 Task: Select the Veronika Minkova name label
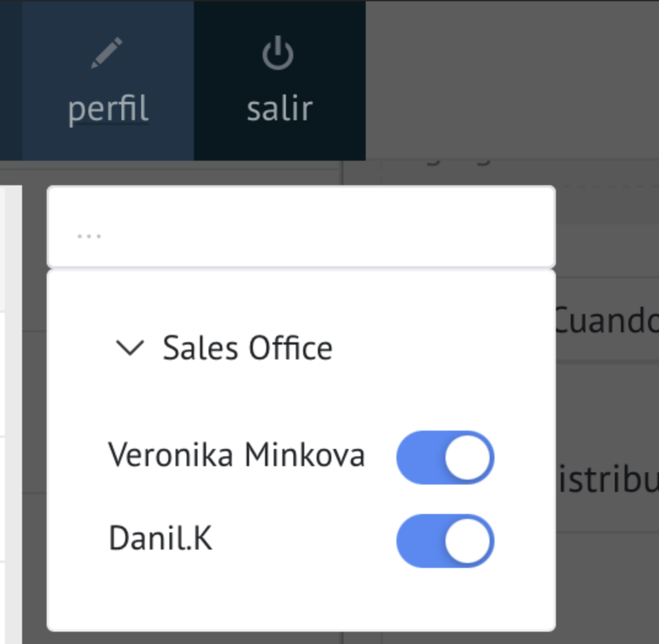click(237, 455)
